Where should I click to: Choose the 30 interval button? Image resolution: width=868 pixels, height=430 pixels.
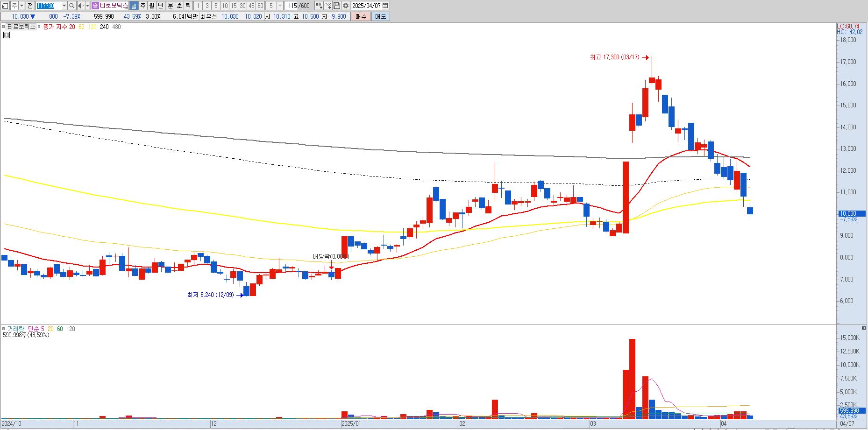(242, 6)
